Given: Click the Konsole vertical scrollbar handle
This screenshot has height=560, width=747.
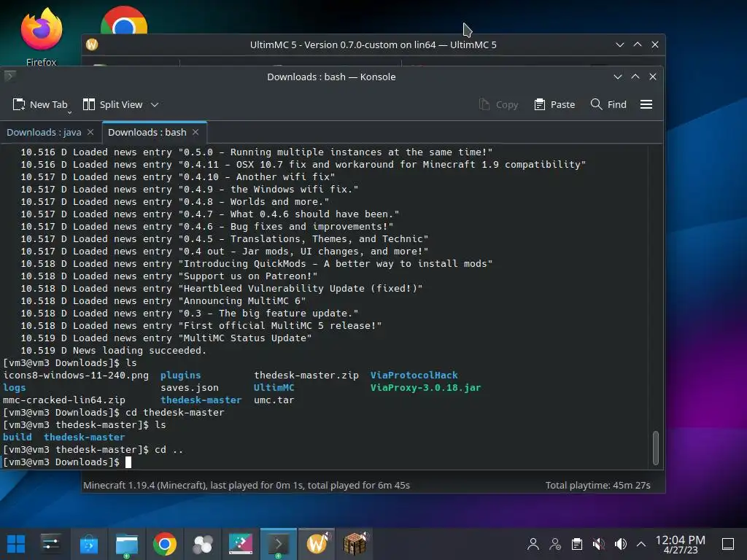Looking at the screenshot, I should click(656, 448).
